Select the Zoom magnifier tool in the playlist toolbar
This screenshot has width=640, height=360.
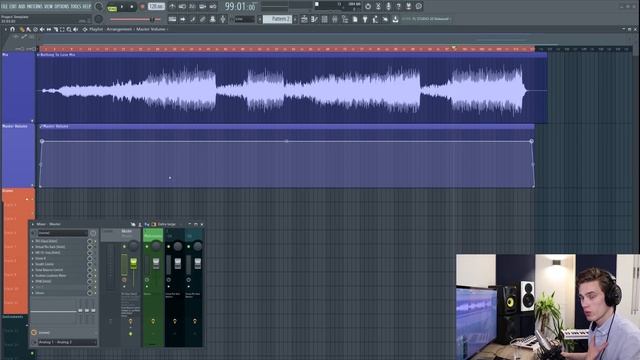tap(69, 29)
